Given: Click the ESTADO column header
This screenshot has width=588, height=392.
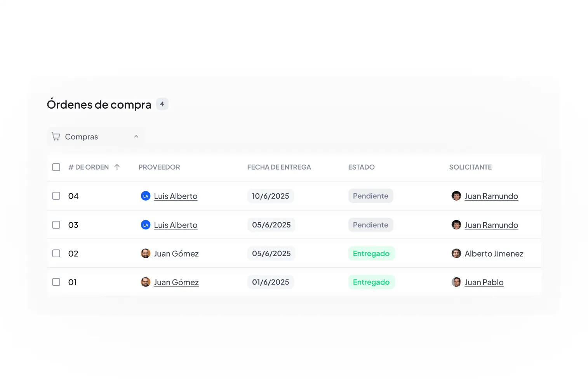Looking at the screenshot, I should click(x=361, y=167).
